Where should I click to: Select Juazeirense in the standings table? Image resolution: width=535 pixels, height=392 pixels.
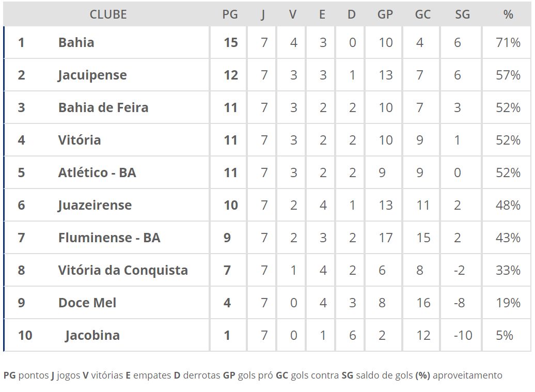tap(95, 205)
